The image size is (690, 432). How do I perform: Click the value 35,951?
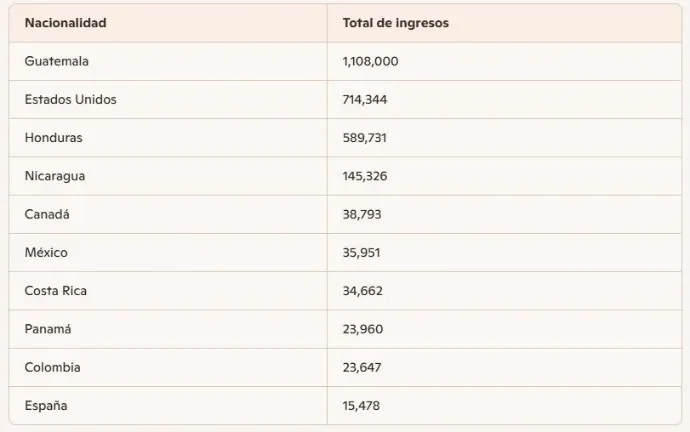coord(362,253)
